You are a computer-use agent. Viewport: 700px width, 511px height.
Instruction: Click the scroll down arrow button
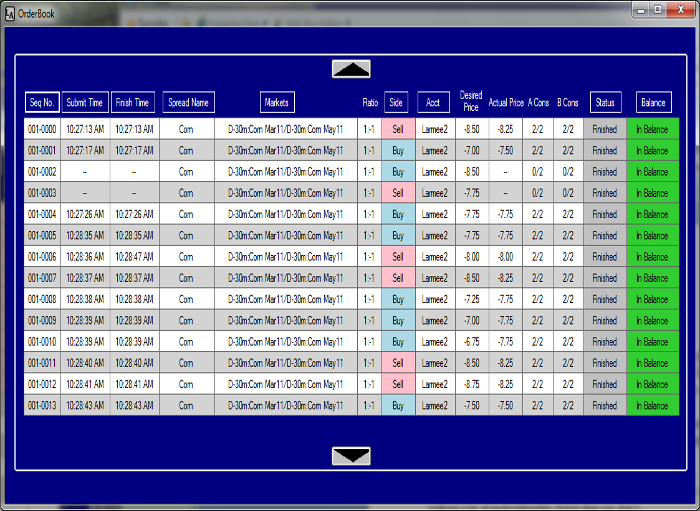tap(351, 456)
